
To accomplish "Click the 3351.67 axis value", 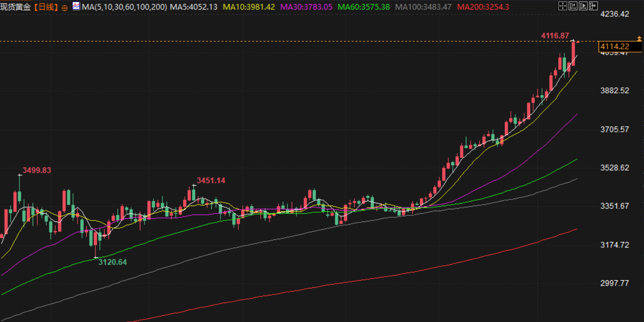I will [614, 206].
